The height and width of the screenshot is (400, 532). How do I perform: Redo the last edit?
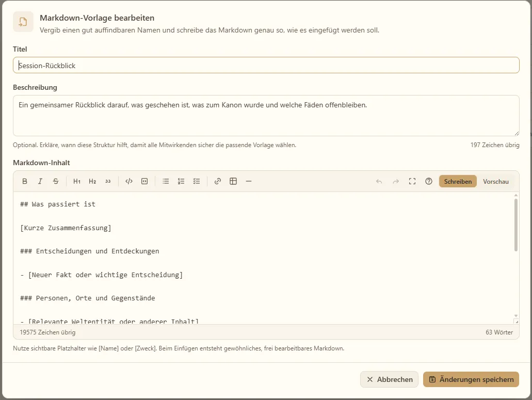pos(396,181)
